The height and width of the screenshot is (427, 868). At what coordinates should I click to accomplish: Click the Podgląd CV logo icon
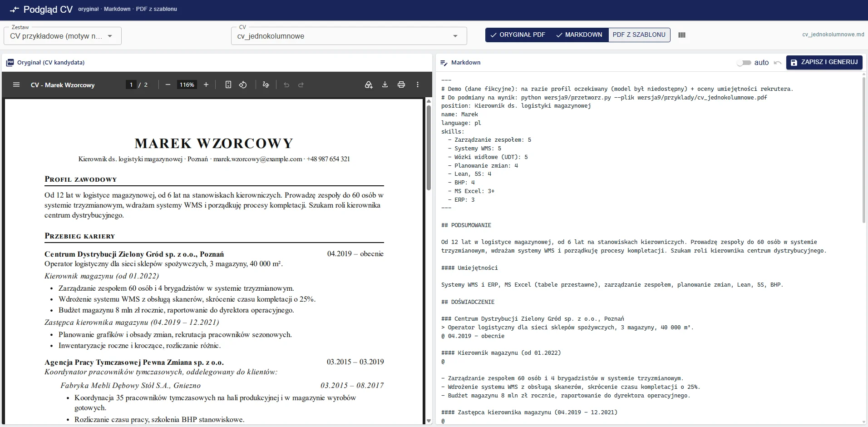pos(15,10)
